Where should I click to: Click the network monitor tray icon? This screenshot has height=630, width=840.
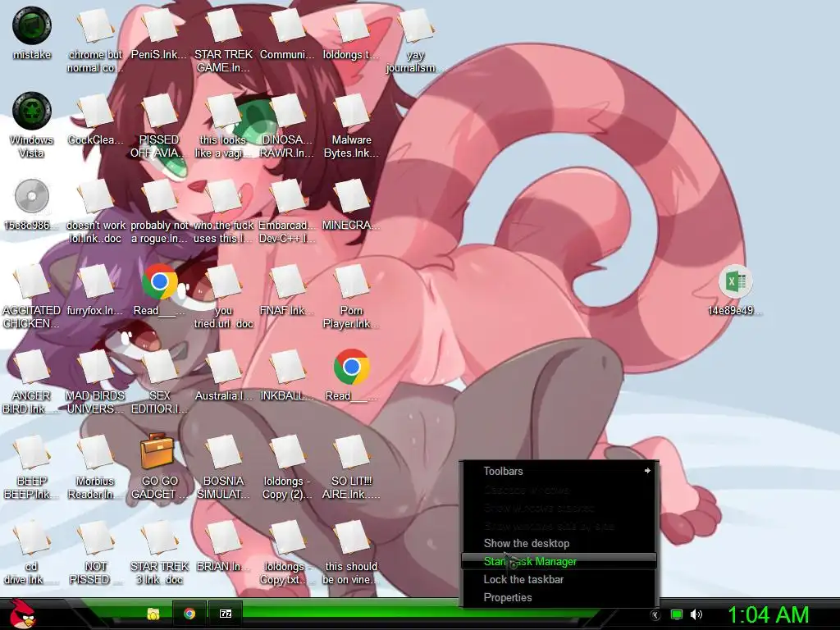click(x=677, y=614)
